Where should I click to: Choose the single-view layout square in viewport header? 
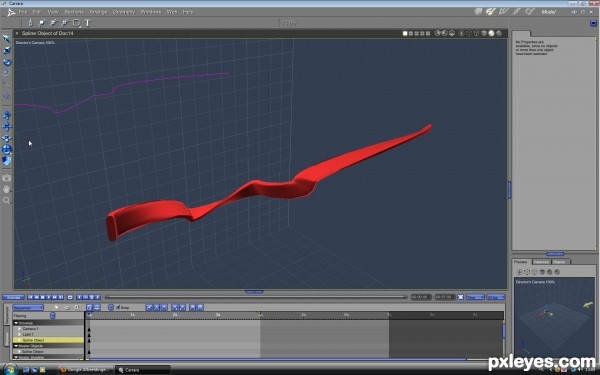coord(405,34)
